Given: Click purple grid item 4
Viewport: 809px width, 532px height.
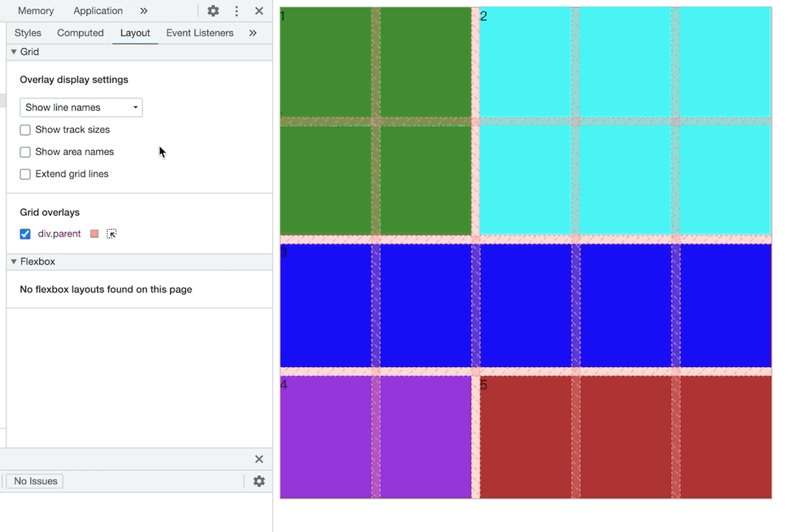Looking at the screenshot, I should coord(376,437).
